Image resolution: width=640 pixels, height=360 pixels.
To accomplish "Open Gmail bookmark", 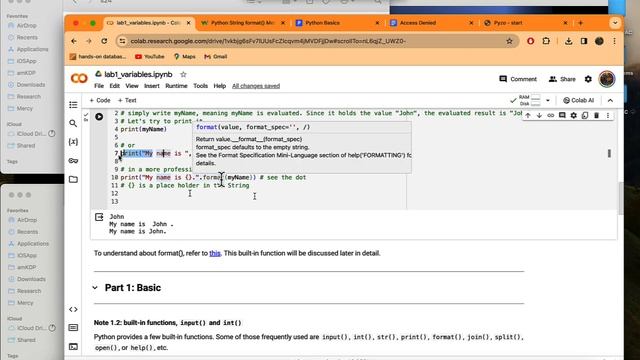I will [216, 57].
